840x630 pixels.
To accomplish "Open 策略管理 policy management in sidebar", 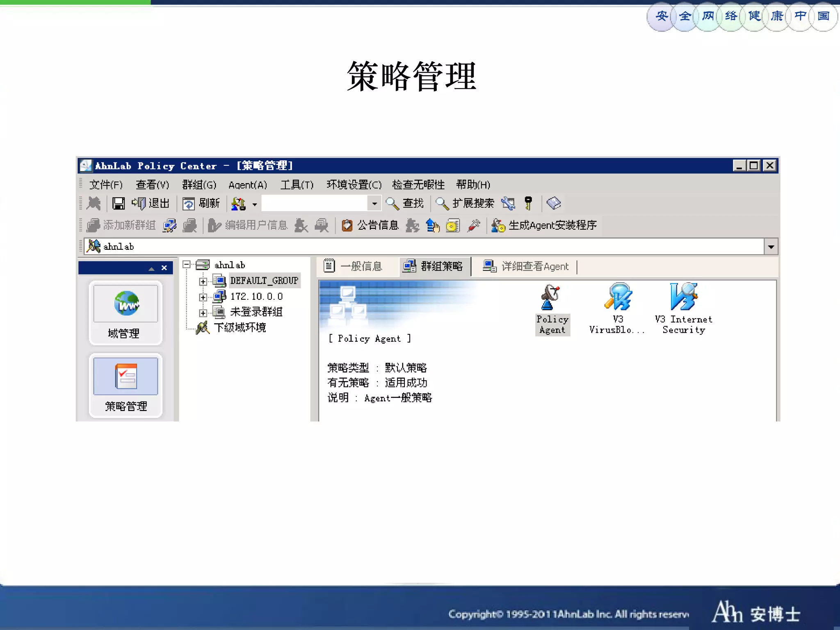I will [x=125, y=385].
